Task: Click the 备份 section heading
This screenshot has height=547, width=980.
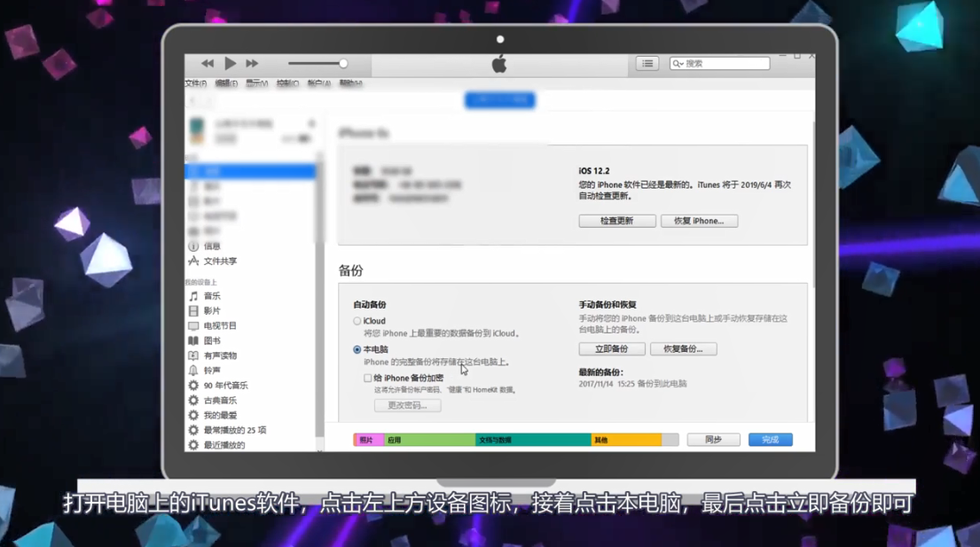Action: (x=350, y=270)
